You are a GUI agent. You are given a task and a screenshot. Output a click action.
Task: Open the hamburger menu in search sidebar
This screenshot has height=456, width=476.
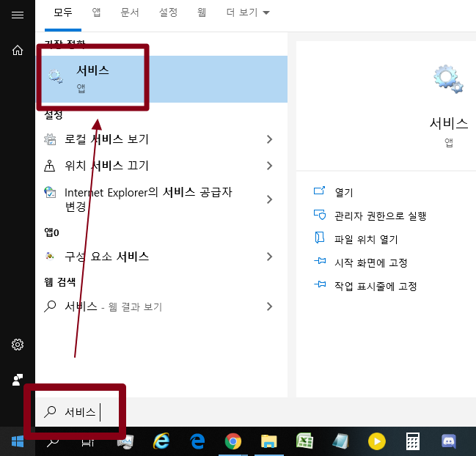18,15
